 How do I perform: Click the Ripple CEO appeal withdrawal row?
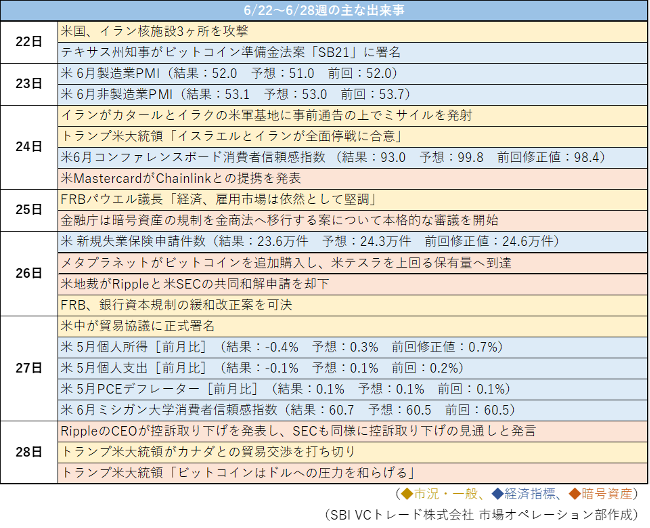(x=352, y=431)
